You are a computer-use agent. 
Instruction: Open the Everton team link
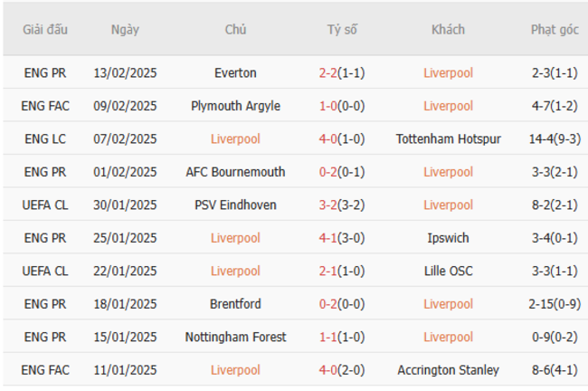click(x=235, y=72)
